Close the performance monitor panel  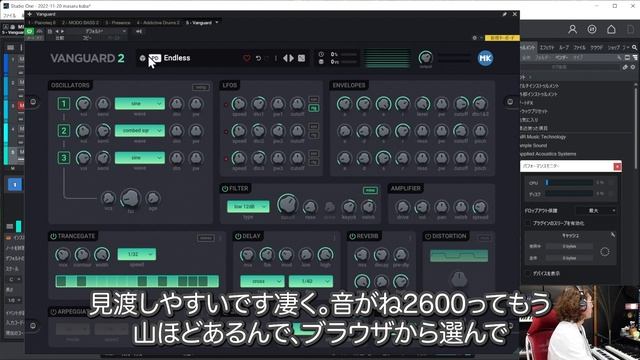pos(617,166)
